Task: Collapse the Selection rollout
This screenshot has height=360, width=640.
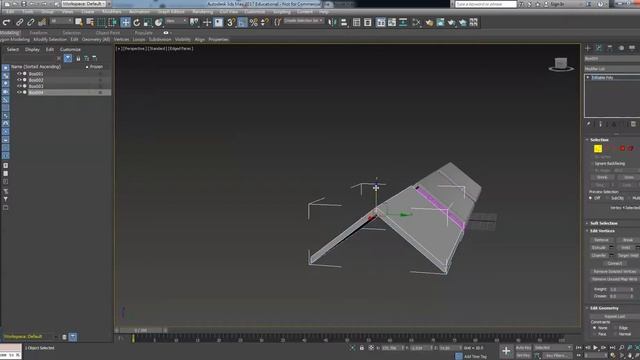Action: tap(599, 140)
